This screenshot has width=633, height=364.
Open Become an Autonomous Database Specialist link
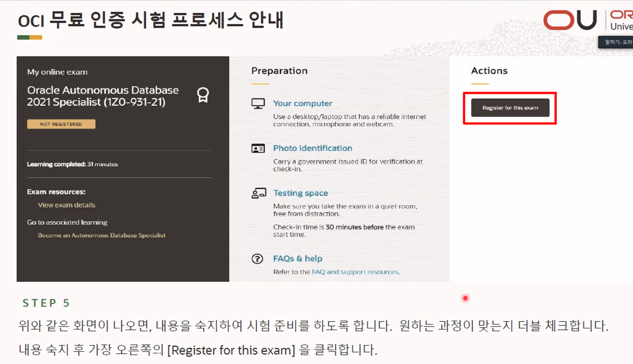102,235
